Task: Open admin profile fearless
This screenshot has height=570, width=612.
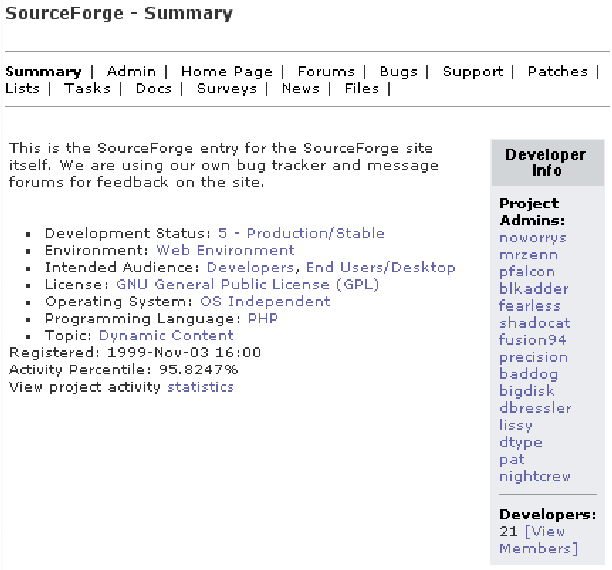Action: coord(530,306)
